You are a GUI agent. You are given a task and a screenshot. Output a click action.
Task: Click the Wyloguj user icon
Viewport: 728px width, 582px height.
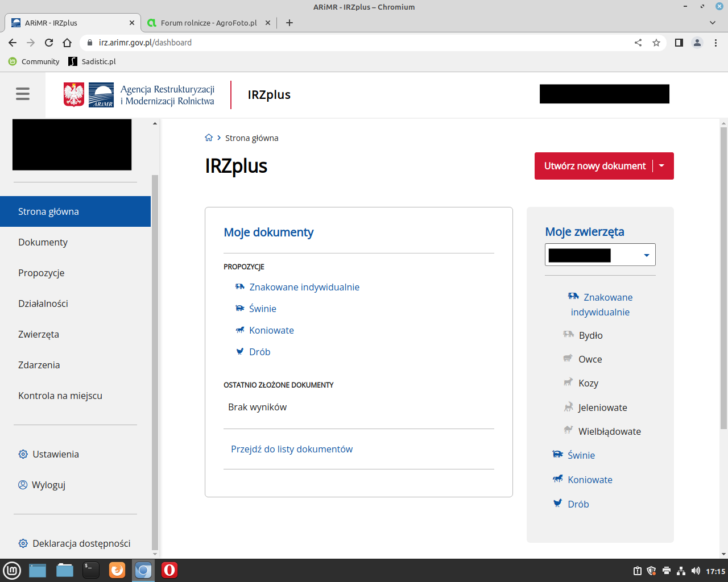23,485
